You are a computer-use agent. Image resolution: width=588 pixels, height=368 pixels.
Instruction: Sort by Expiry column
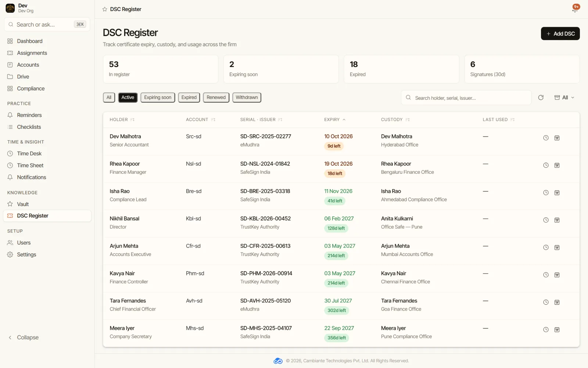pyautogui.click(x=335, y=120)
